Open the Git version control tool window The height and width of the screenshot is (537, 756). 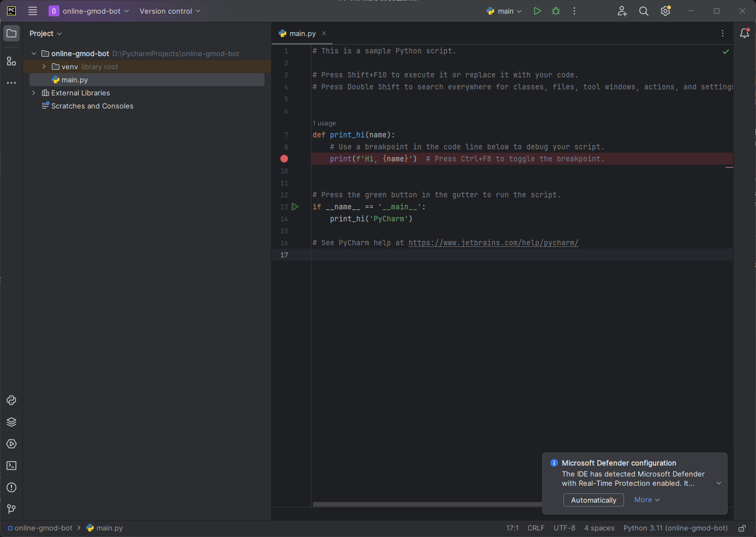pyautogui.click(x=11, y=509)
